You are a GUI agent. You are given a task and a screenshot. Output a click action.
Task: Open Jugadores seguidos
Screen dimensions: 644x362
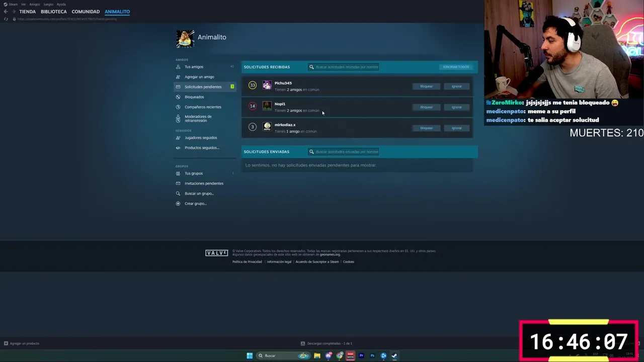(201, 138)
